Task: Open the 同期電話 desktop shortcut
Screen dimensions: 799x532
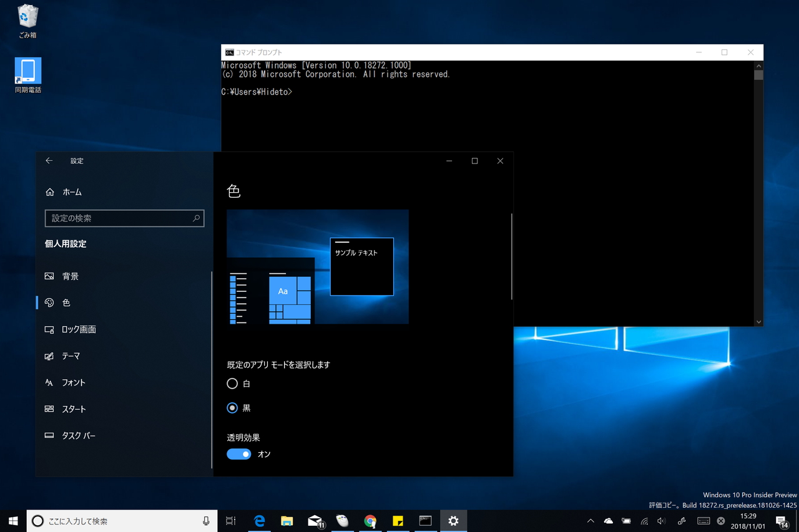Action: pos(28,72)
